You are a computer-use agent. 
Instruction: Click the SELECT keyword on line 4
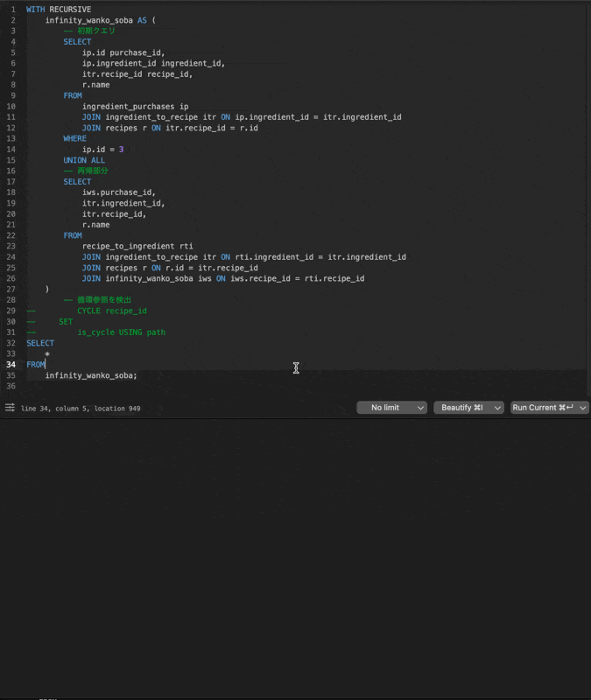(x=77, y=41)
